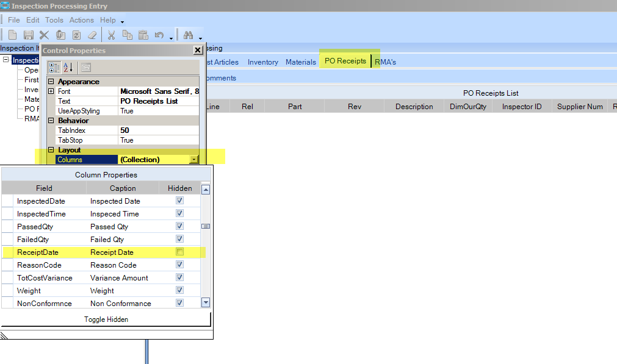This screenshot has width=617, height=364.
Task: Click the Column Properties scrollbar thumb
Action: [206, 226]
